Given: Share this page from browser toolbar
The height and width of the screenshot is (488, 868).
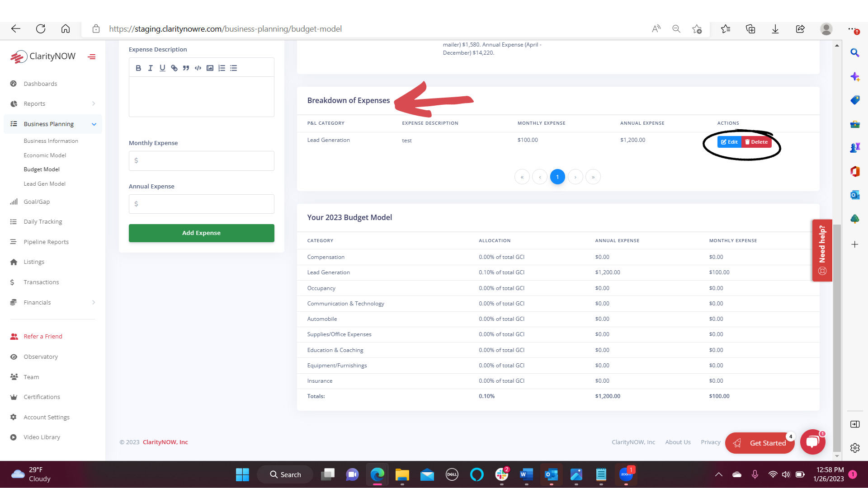Looking at the screenshot, I should point(800,29).
